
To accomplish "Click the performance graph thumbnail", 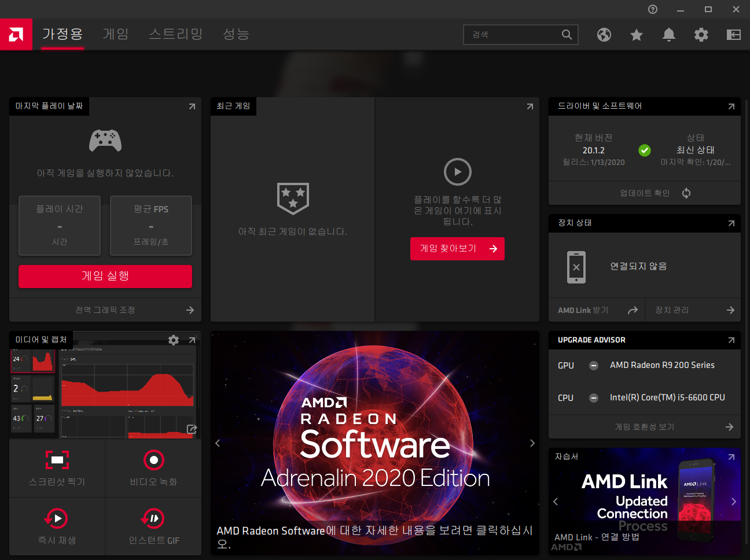I will pyautogui.click(x=104, y=393).
